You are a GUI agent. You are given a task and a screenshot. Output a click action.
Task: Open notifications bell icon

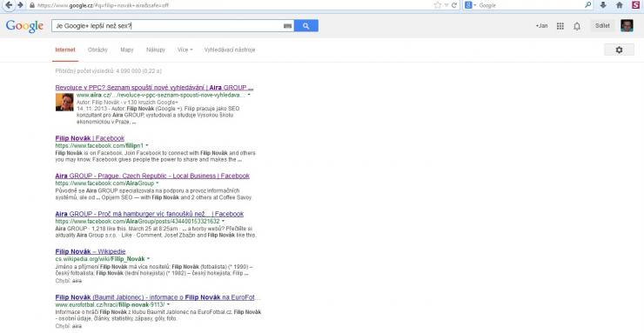tap(577, 26)
